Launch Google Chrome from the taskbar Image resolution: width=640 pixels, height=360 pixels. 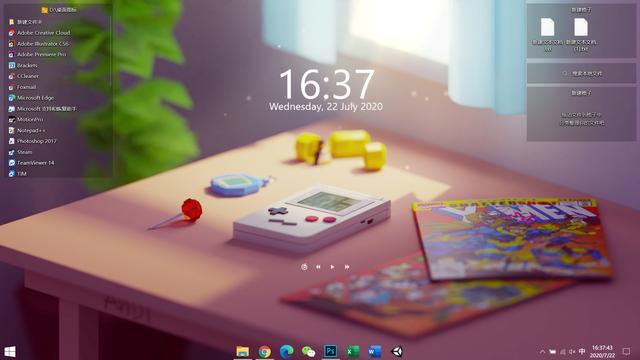tap(264, 351)
